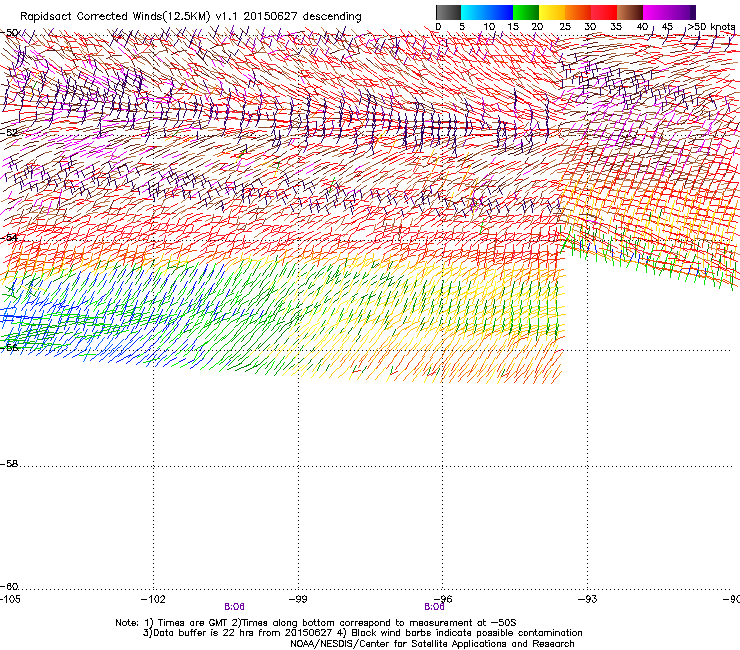Click the '25' legend scale label
The image size is (740, 650).
point(565,27)
